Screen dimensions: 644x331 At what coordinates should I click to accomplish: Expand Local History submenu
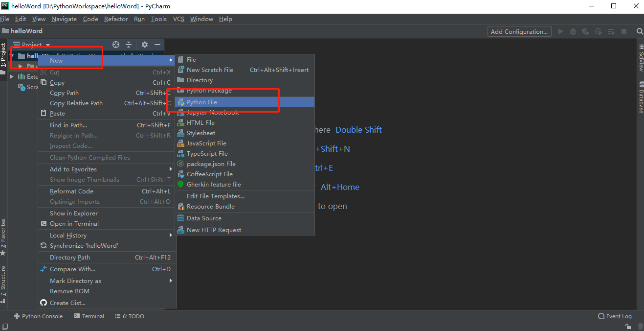pyautogui.click(x=107, y=235)
